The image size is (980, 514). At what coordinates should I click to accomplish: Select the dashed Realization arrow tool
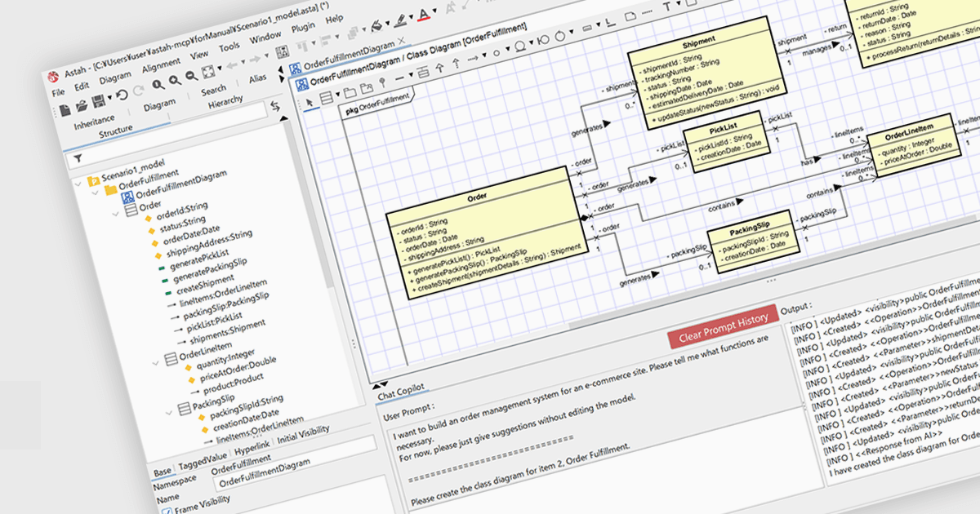[x=456, y=63]
